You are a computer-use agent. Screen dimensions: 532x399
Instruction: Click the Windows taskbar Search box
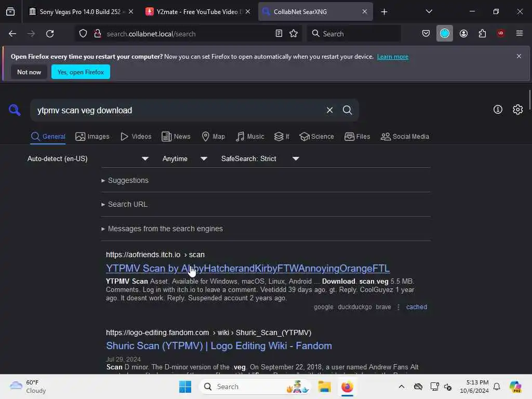[255, 387]
